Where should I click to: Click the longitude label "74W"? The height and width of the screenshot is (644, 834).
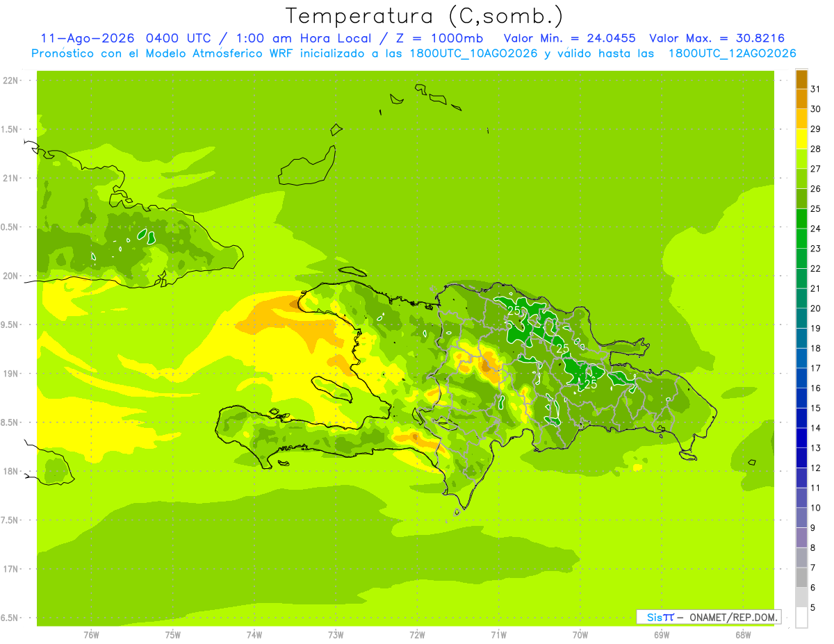[254, 635]
